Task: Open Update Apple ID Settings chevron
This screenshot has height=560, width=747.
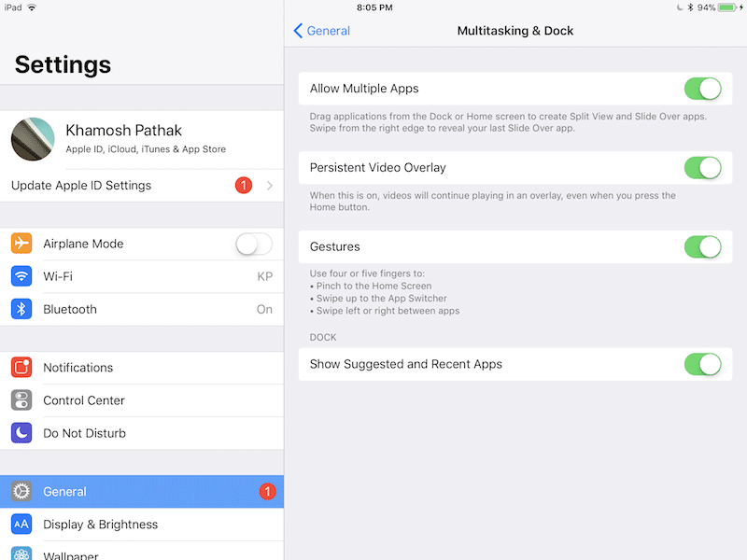Action: click(270, 186)
